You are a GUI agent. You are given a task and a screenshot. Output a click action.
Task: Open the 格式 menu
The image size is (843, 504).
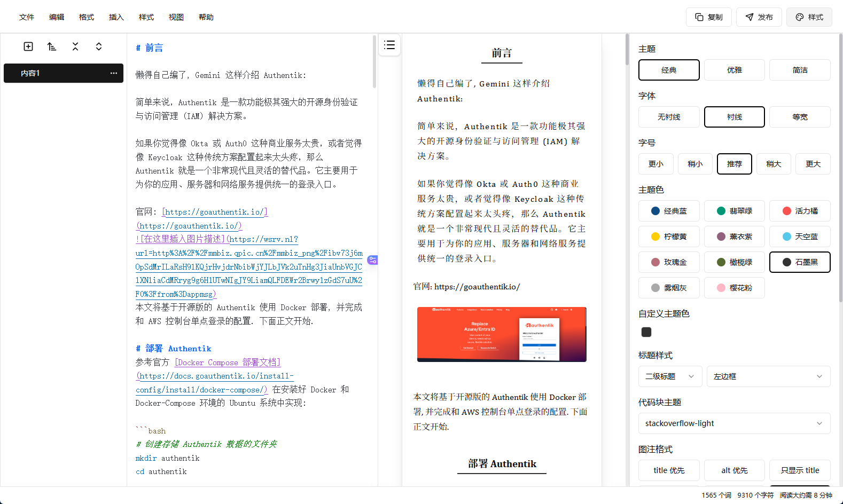click(87, 17)
